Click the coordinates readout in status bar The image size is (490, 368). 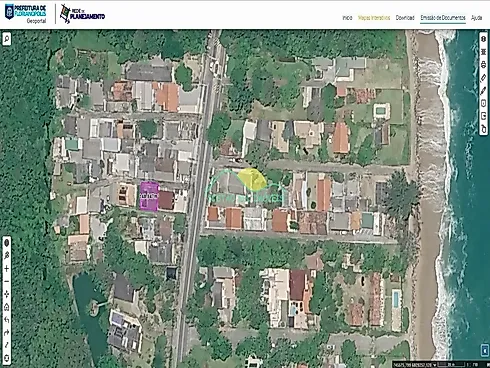pyautogui.click(x=412, y=365)
